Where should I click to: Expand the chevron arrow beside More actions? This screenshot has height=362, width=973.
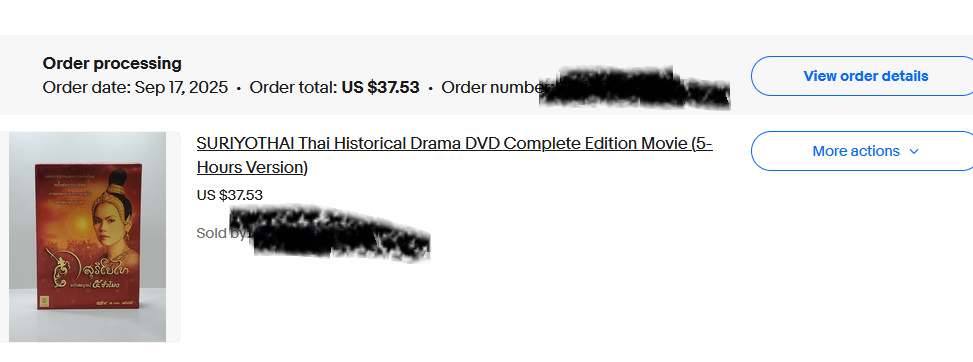[x=913, y=152]
